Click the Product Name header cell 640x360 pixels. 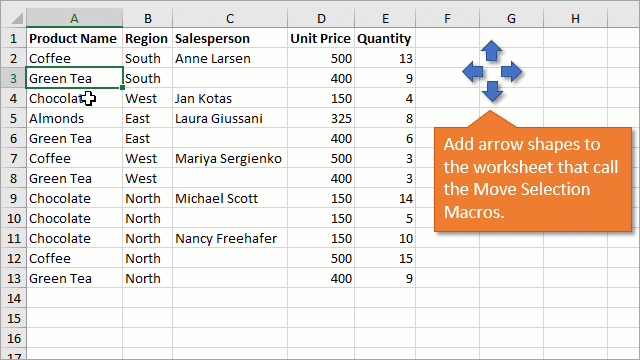pyautogui.click(x=74, y=38)
